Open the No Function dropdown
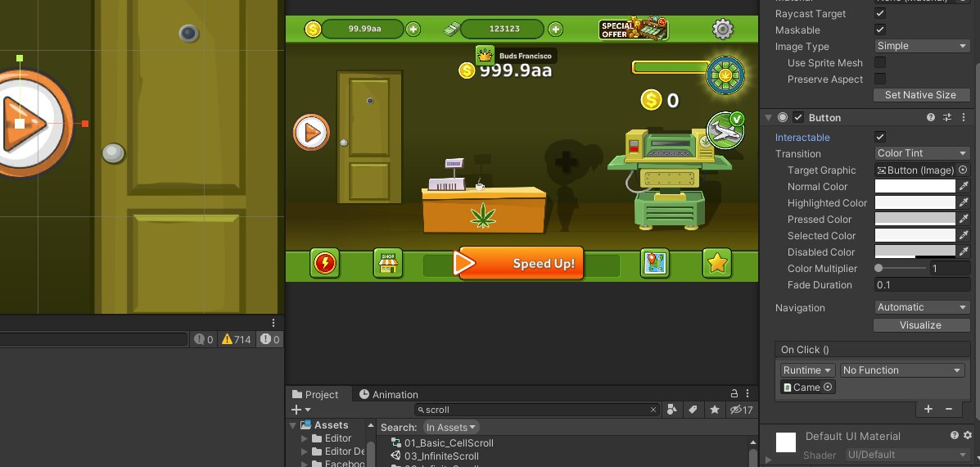The width and height of the screenshot is (980, 467). (901, 370)
